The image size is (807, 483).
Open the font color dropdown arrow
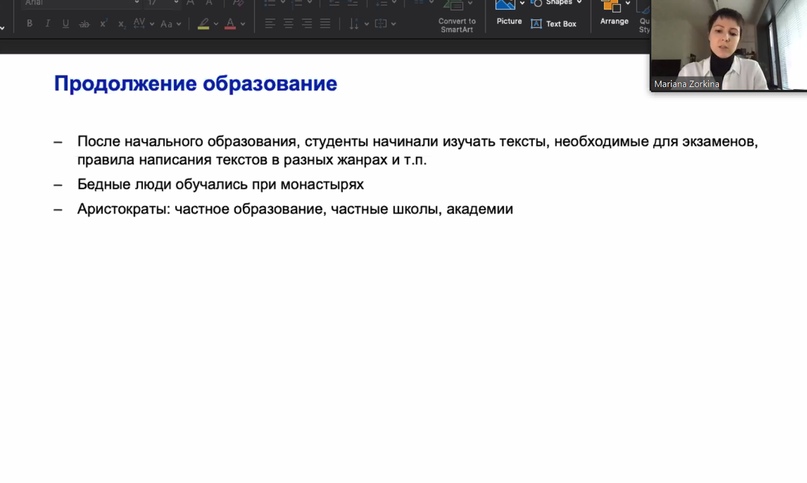(x=242, y=24)
